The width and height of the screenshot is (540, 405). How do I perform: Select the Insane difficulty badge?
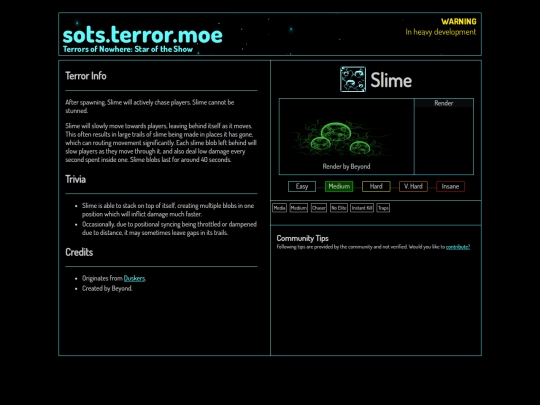pos(450,186)
